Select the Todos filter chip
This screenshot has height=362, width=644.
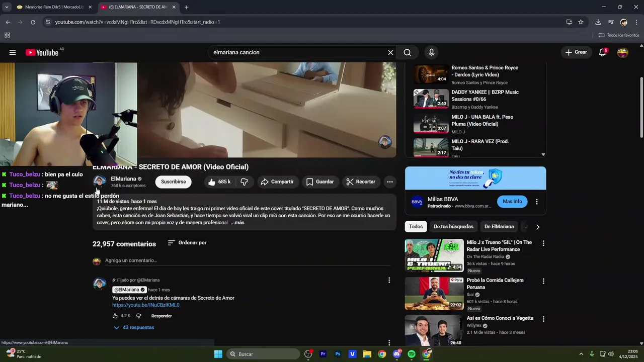[x=416, y=227]
